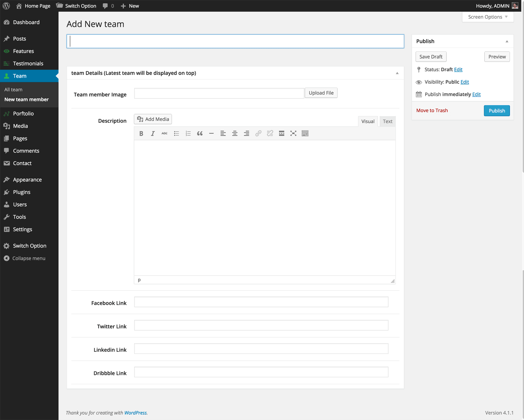Click the blue Publish button
The height and width of the screenshot is (420, 524).
[x=497, y=111]
